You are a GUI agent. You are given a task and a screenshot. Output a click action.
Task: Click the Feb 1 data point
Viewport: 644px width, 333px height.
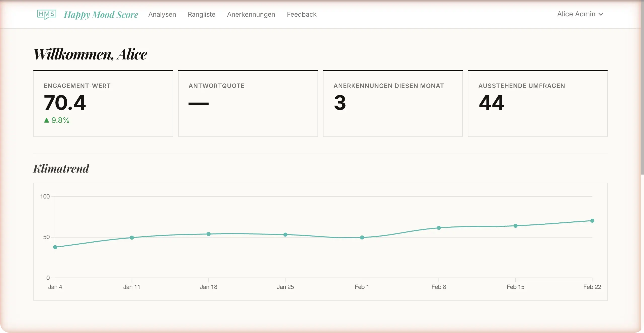tap(362, 238)
